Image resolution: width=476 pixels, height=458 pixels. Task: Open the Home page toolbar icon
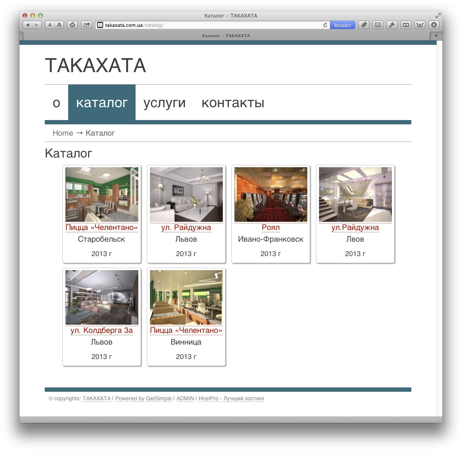click(72, 25)
